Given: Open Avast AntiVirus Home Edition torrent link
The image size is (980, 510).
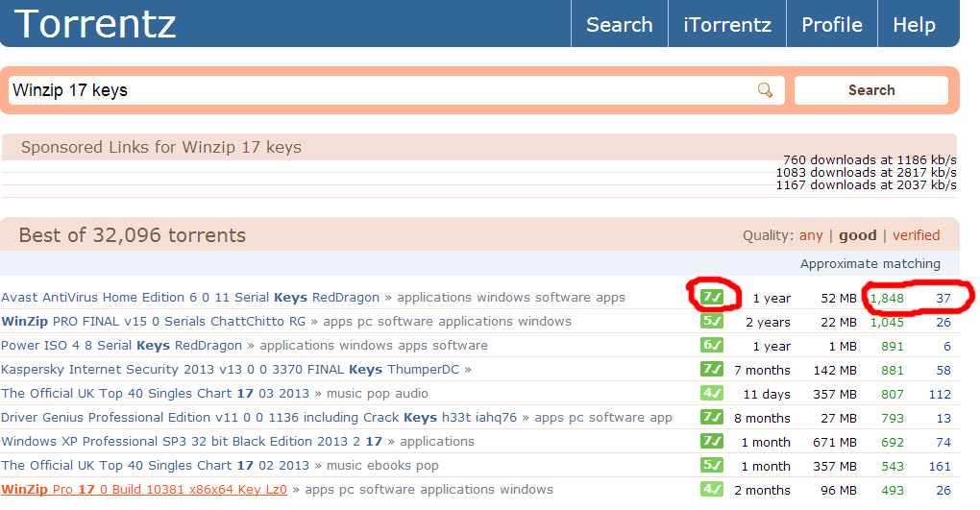Looking at the screenshot, I should point(190,298).
